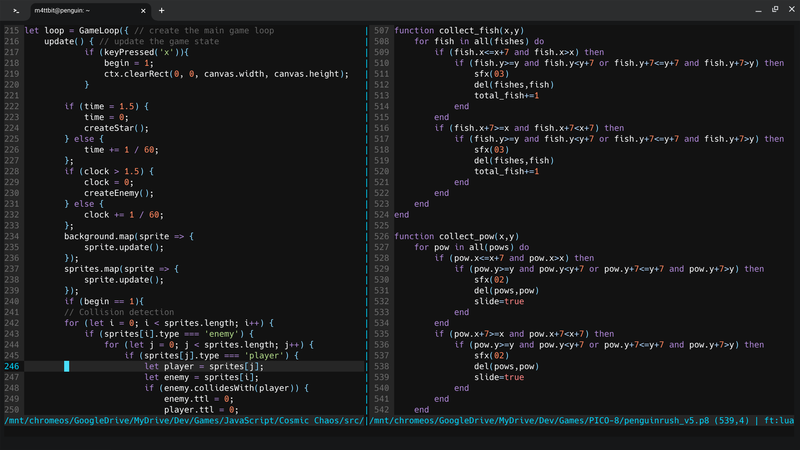This screenshot has height=450, width=800.
Task: Click 'ctx.clearRect' on line 219
Action: pos(137,74)
